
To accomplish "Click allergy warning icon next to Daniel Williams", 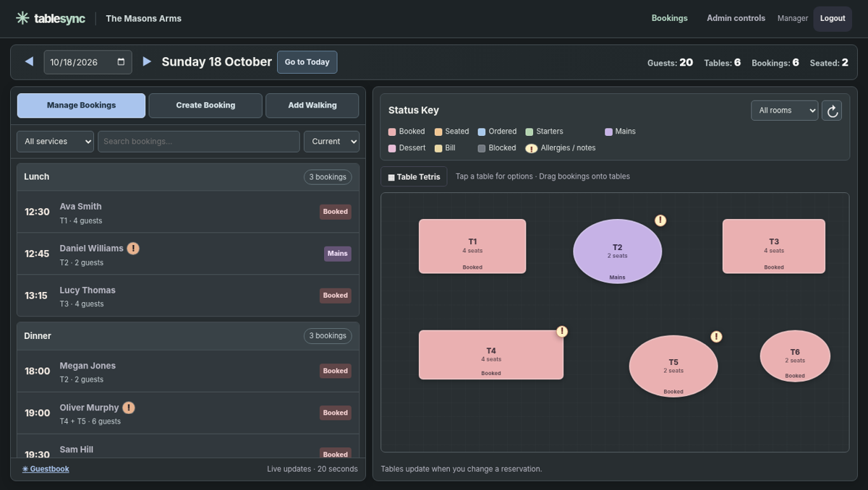I will point(133,248).
